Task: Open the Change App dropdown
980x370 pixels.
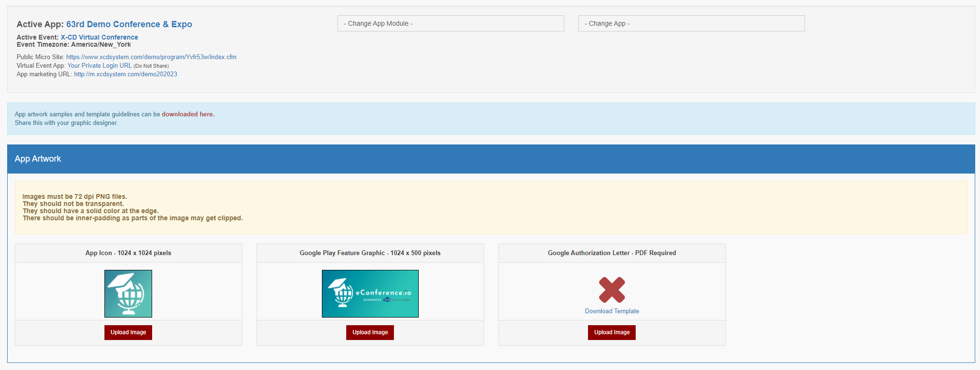Action: point(691,23)
